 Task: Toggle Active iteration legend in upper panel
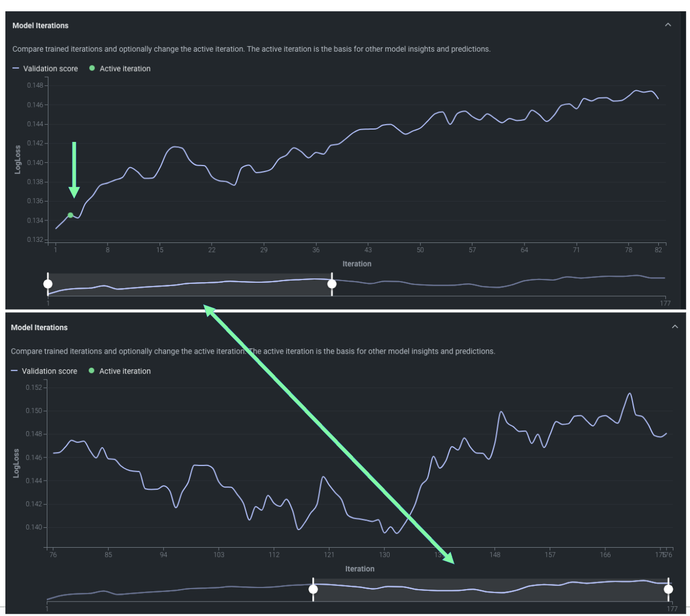[120, 69]
